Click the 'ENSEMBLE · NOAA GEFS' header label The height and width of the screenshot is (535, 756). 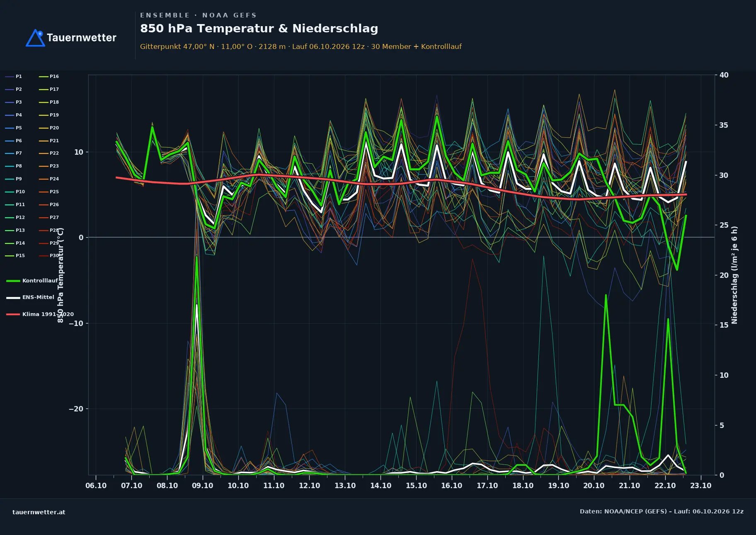(x=198, y=15)
